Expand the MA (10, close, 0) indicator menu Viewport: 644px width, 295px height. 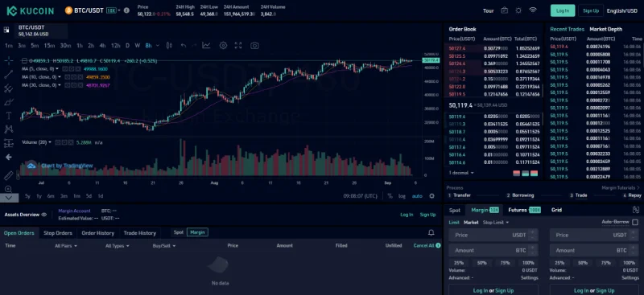click(60, 77)
